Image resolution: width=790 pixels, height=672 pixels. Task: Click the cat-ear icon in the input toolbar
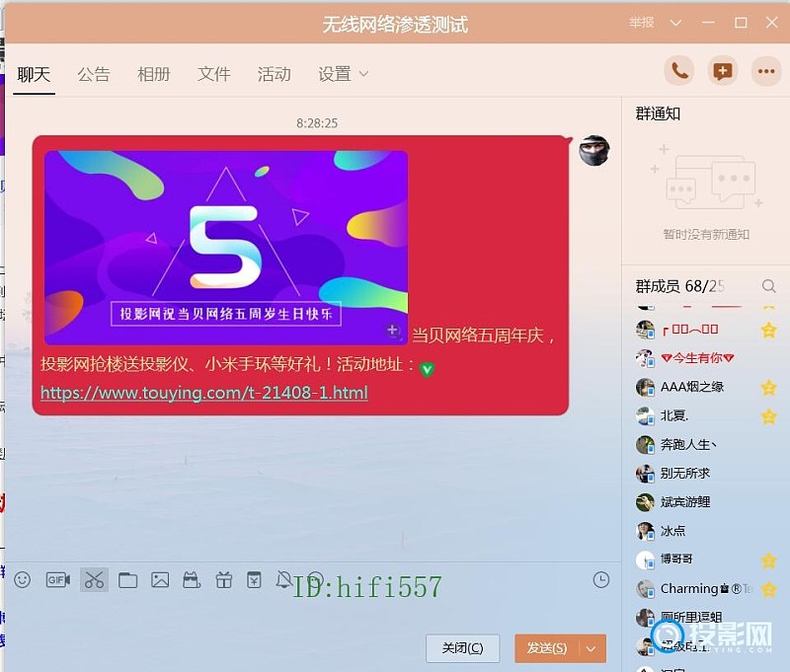click(x=192, y=580)
